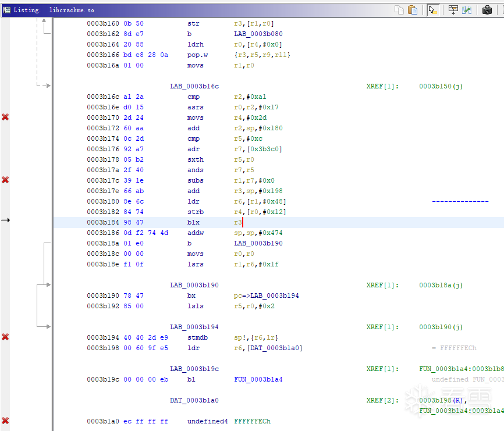Screen dimensions: 504x431
Task: Click XREF[1]: label of LAB_0003b16c
Action: tap(382, 87)
